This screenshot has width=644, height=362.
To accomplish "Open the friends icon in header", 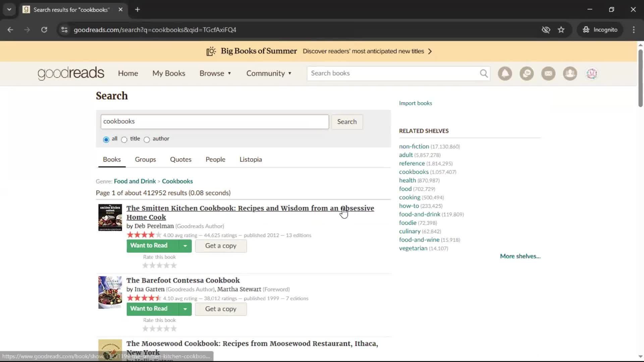I will pyautogui.click(x=570, y=73).
